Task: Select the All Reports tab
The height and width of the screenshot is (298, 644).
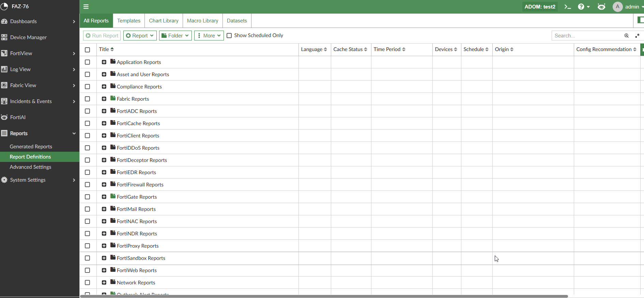Action: 96,20
